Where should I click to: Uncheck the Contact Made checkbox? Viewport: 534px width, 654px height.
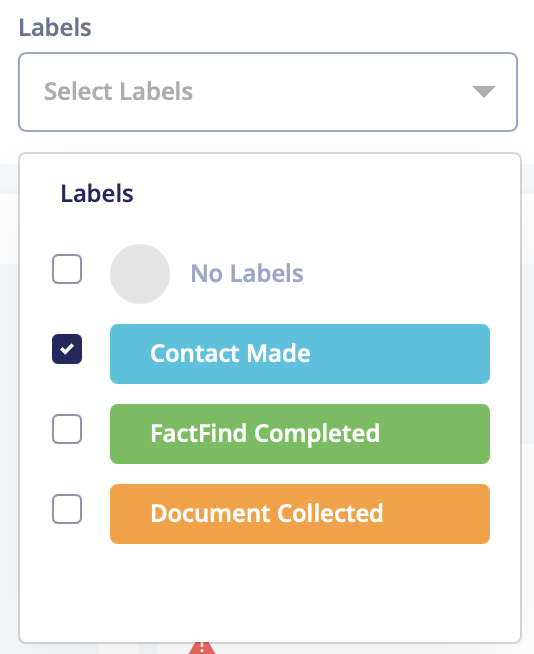[67, 349]
